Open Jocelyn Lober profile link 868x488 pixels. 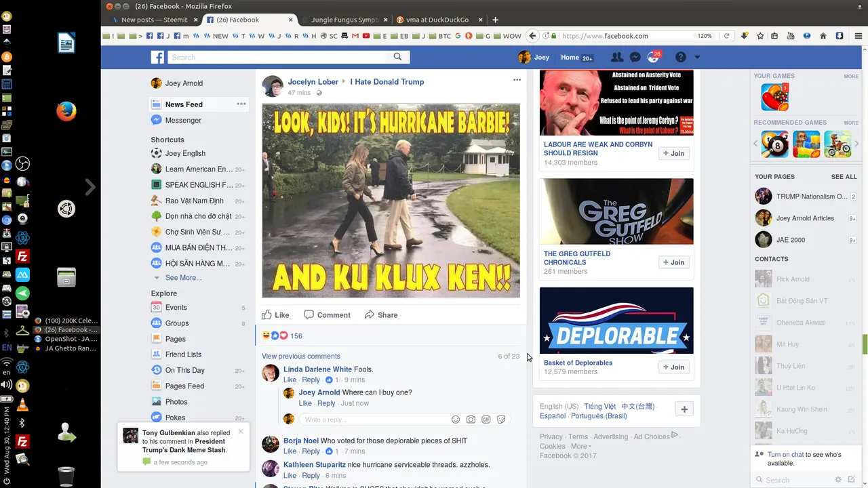point(313,82)
